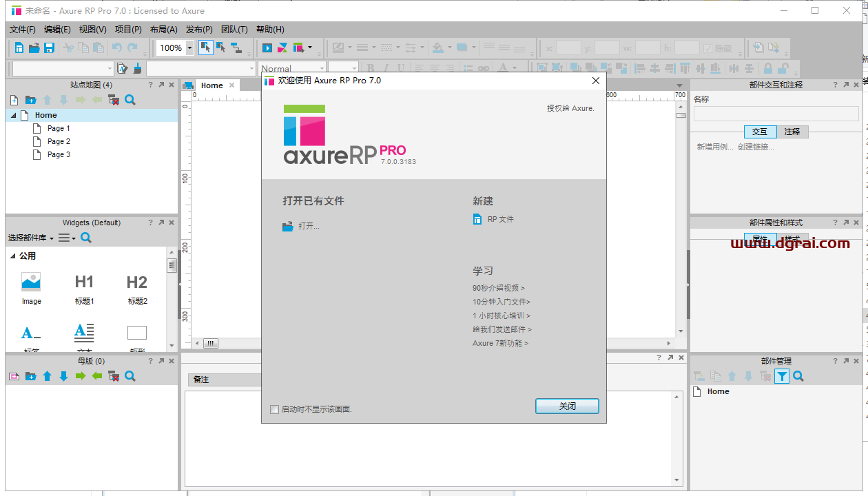
Task: Click the Save icon in the toolbar
Action: (x=48, y=48)
